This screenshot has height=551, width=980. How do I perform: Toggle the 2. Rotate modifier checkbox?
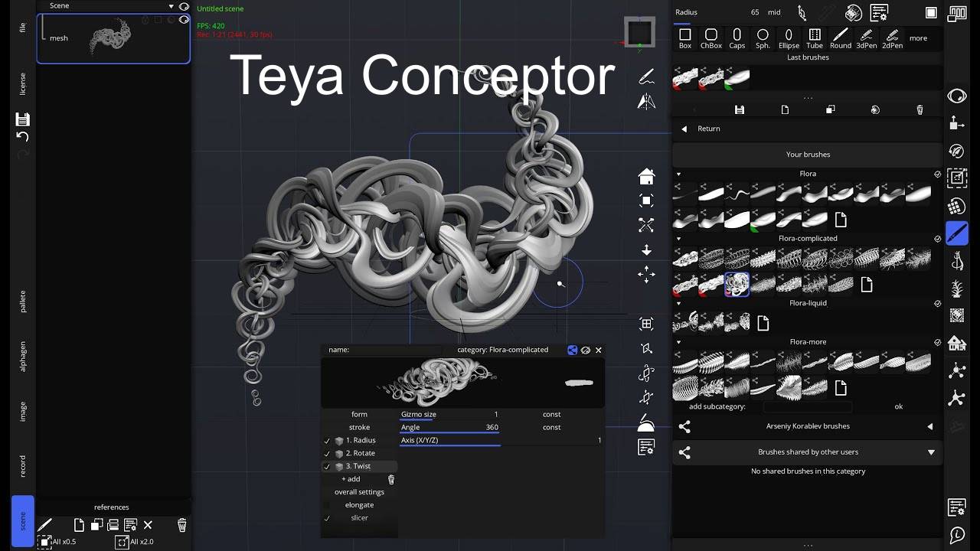click(x=327, y=454)
